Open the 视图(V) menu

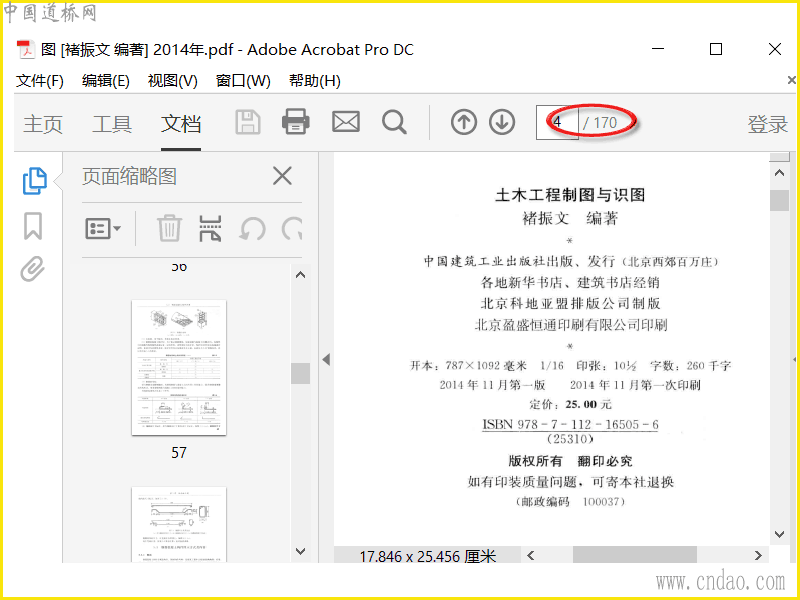pyautogui.click(x=172, y=81)
